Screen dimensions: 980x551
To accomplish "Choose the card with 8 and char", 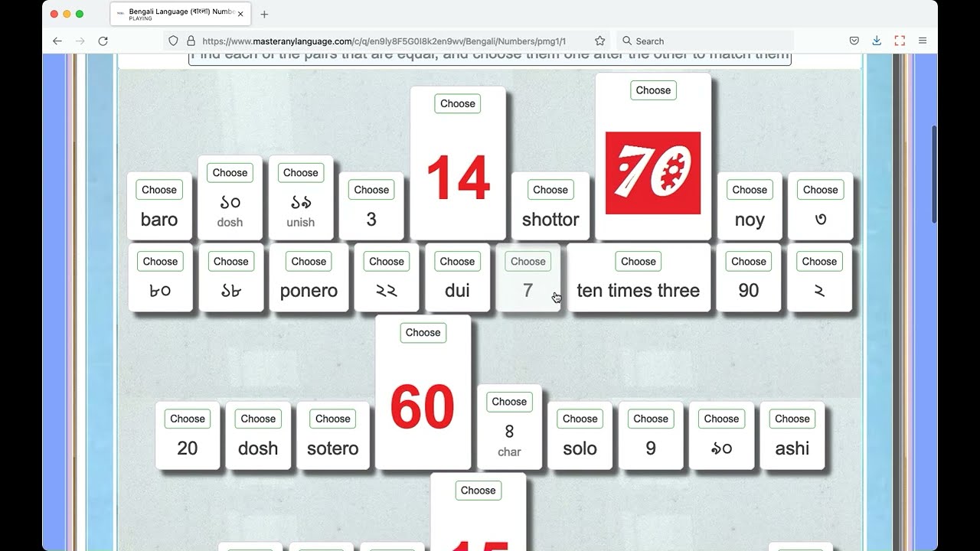I will (509, 401).
